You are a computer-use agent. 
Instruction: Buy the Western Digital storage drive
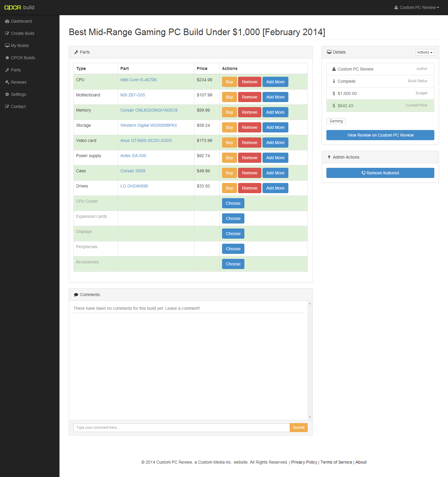(229, 127)
